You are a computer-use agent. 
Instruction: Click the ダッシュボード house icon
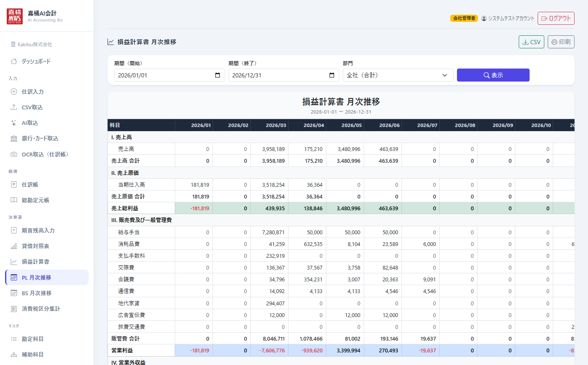pyautogui.click(x=14, y=61)
